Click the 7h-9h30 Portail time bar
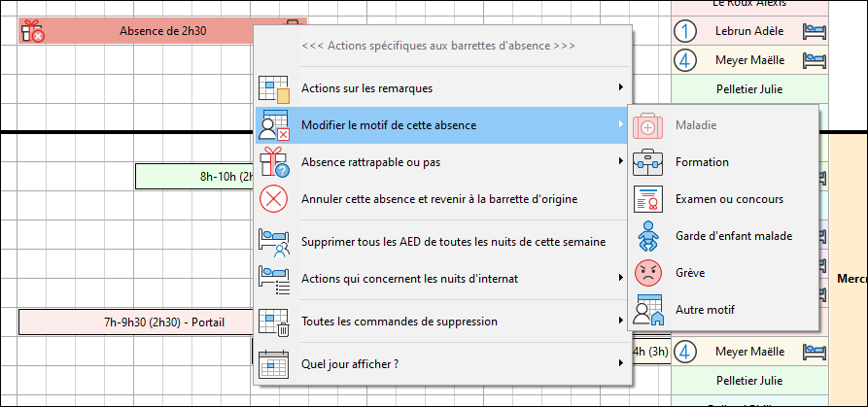The width and height of the screenshot is (868, 407). (134, 322)
